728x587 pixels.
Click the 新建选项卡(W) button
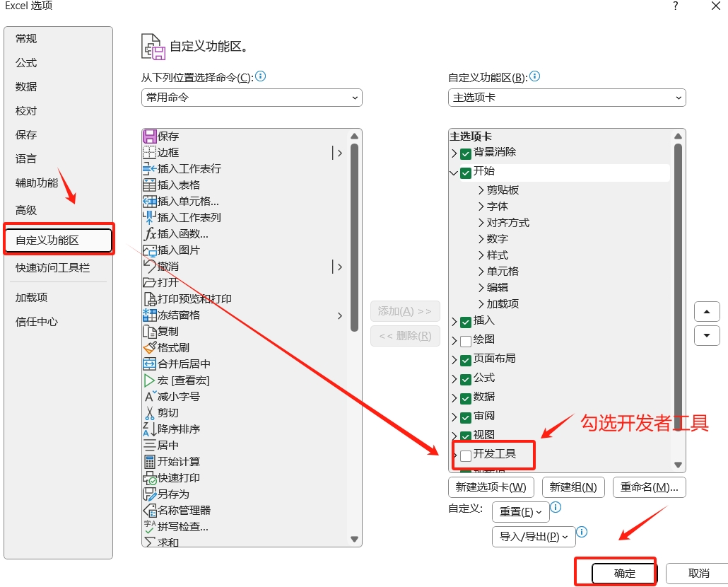pos(491,487)
